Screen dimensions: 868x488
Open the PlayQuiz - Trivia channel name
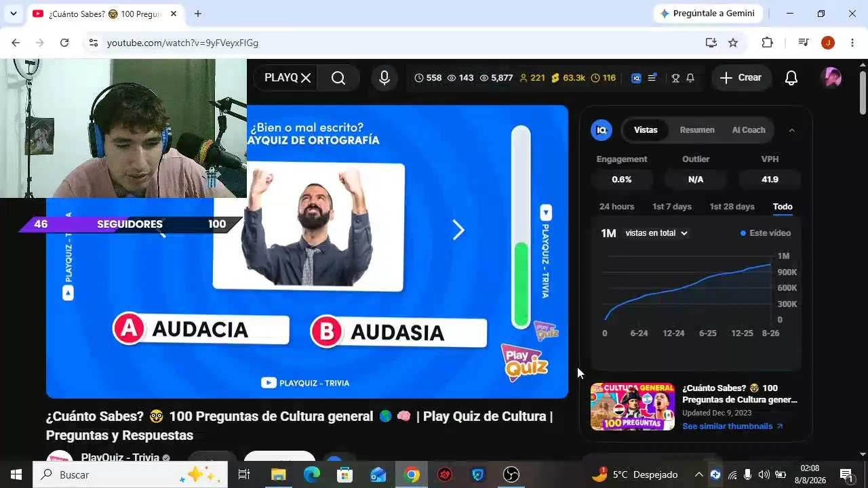(x=120, y=457)
